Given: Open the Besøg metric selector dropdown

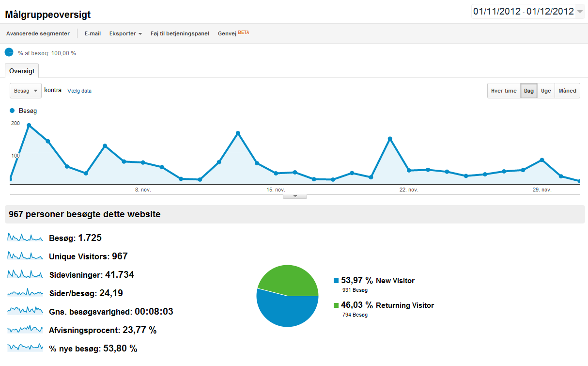Looking at the screenshot, I should [26, 91].
